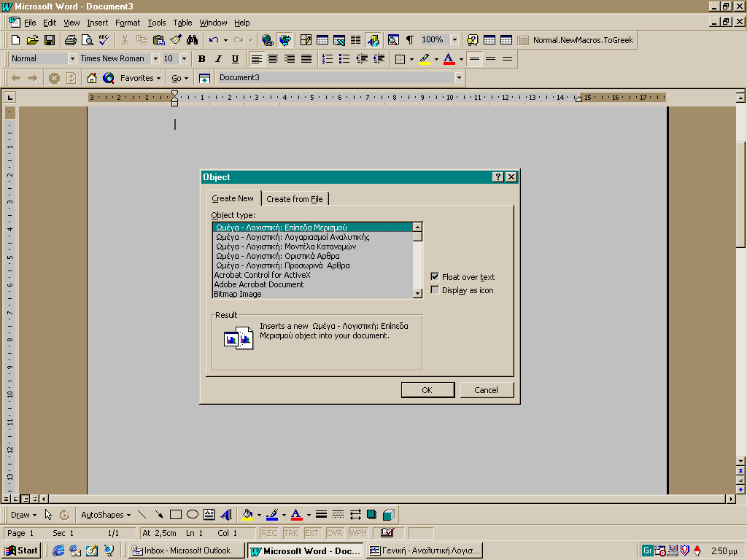The image size is (747, 560).
Task: Open the Style dropdown showing Normal
Action: 72,58
